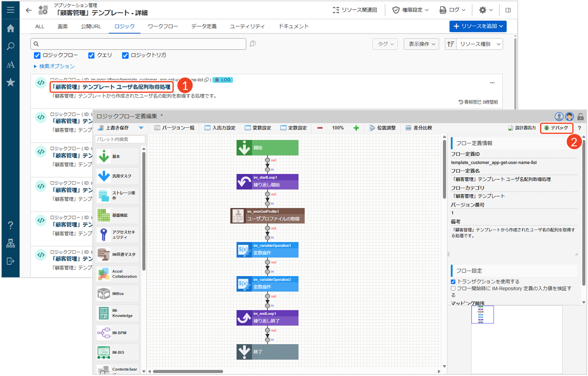This screenshot has height=376, width=588.
Task: Open the sitemap icon in sidebar
Action: coord(10,243)
